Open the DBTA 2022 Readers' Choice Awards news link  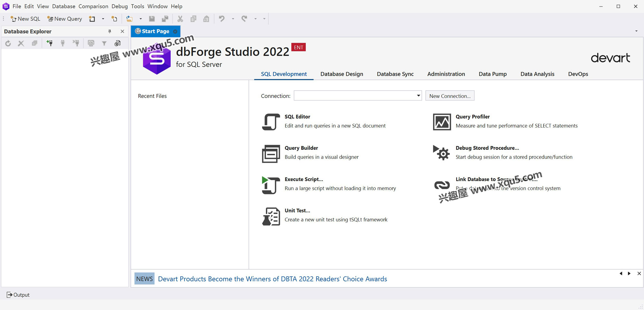272,279
